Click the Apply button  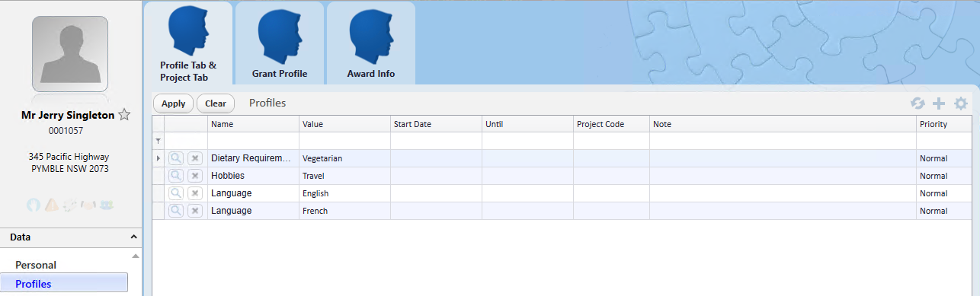tap(173, 103)
